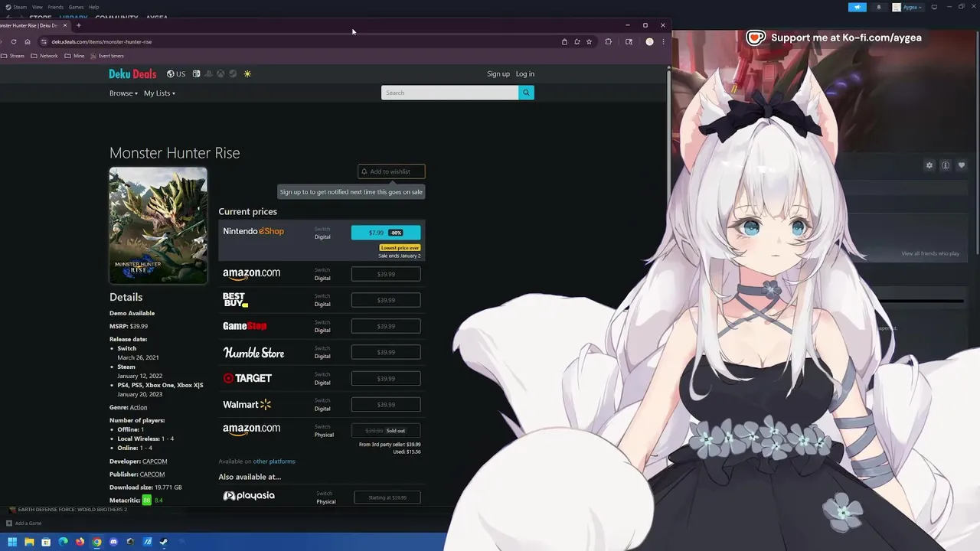Screen dimensions: 980x551
Task: Click the Target $39.99 price button
Action: tap(386, 378)
